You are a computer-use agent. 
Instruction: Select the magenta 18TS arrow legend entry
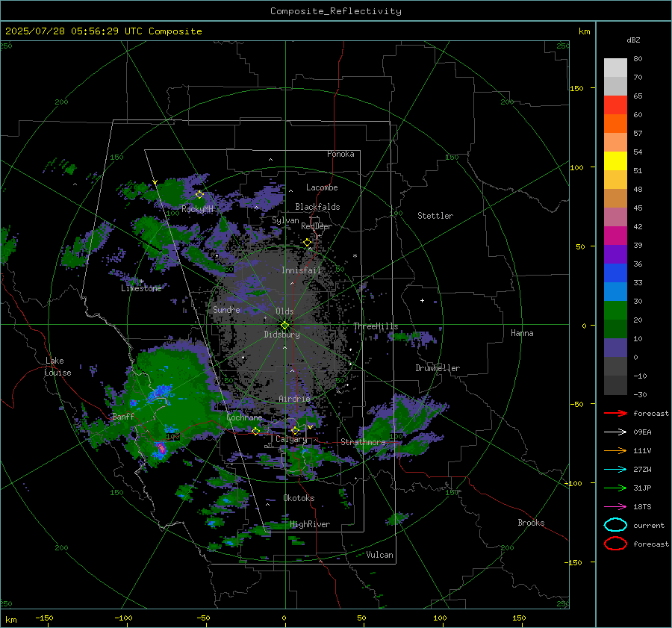tap(615, 507)
